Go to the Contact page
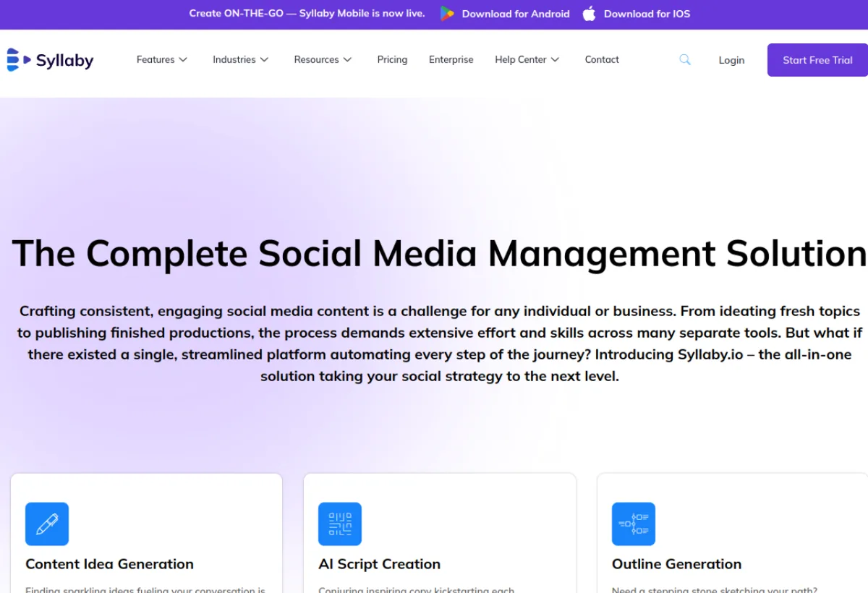The image size is (868, 593). pyautogui.click(x=602, y=60)
